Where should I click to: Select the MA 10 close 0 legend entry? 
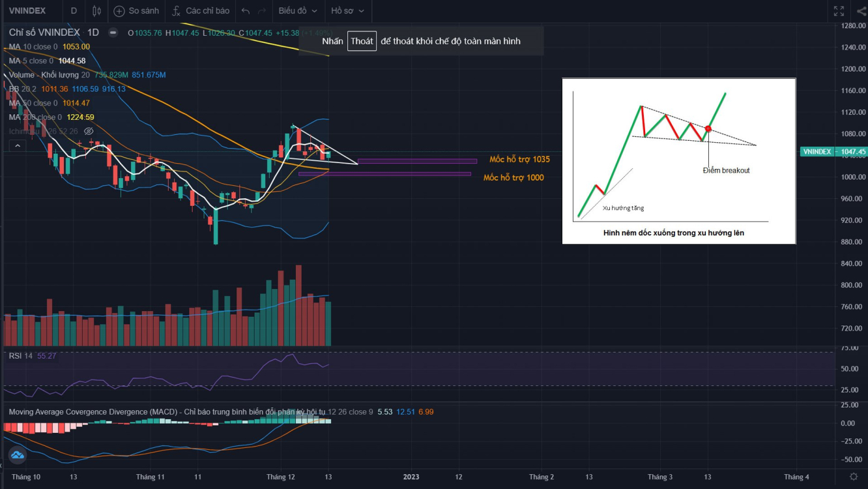[50, 47]
